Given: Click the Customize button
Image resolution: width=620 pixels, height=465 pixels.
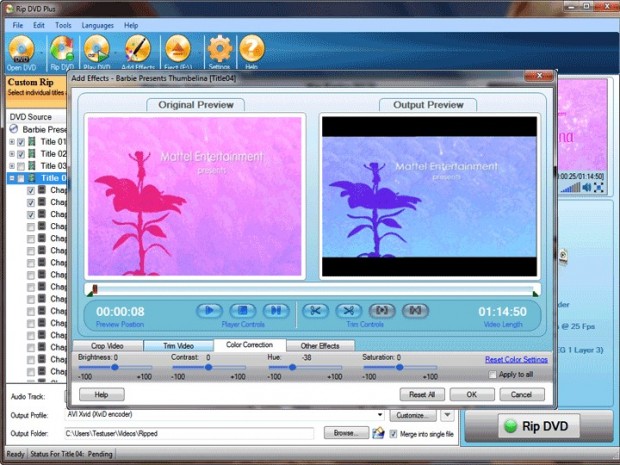Looking at the screenshot, I should pyautogui.click(x=412, y=415).
